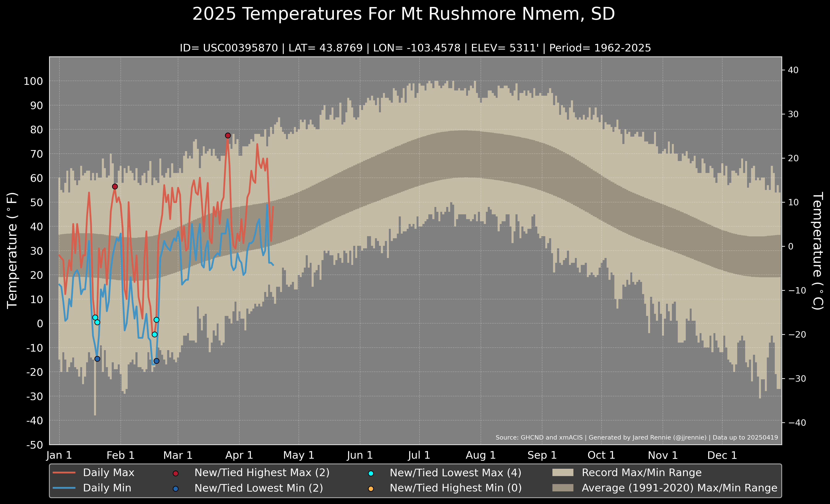Click the 'Temperature (°F)' left axis title
The height and width of the screenshot is (504, 830).
pos(12,250)
